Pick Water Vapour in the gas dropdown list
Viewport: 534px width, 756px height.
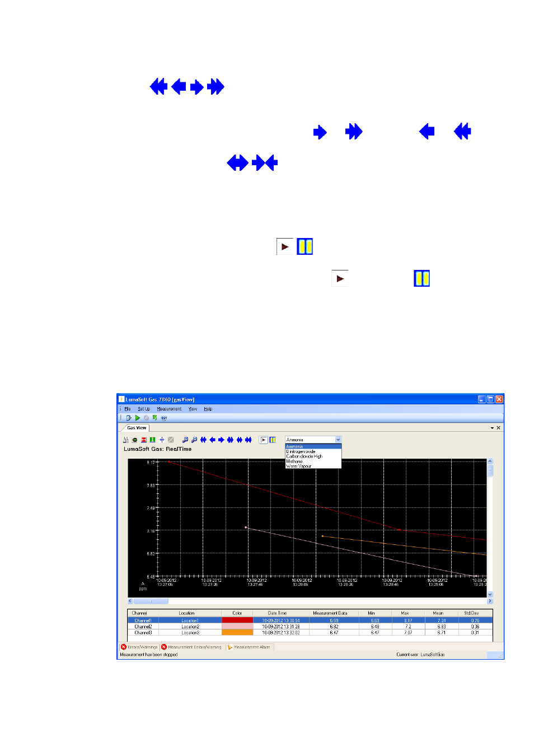(313, 466)
